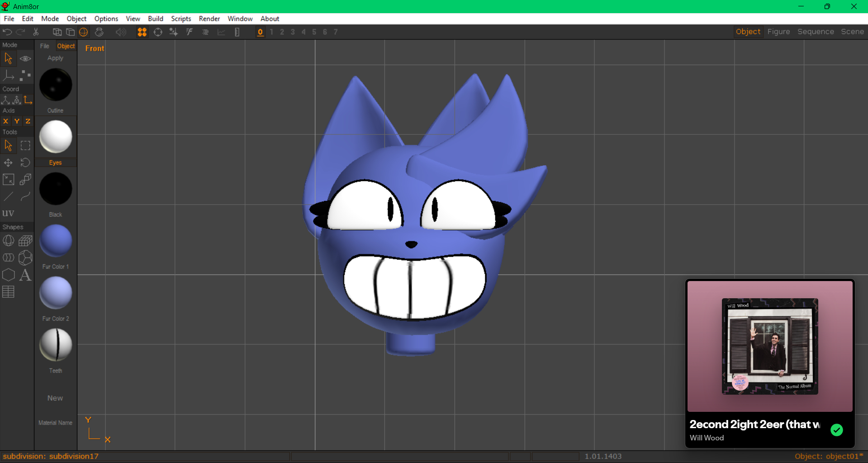This screenshot has width=868, height=463.
Task: Switch to the view mode eye icon
Action: [25, 59]
